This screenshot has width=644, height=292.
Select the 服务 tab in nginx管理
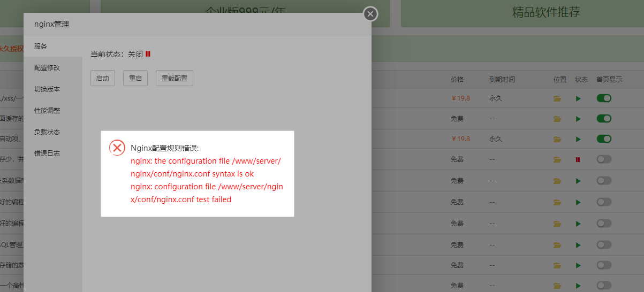click(53, 47)
